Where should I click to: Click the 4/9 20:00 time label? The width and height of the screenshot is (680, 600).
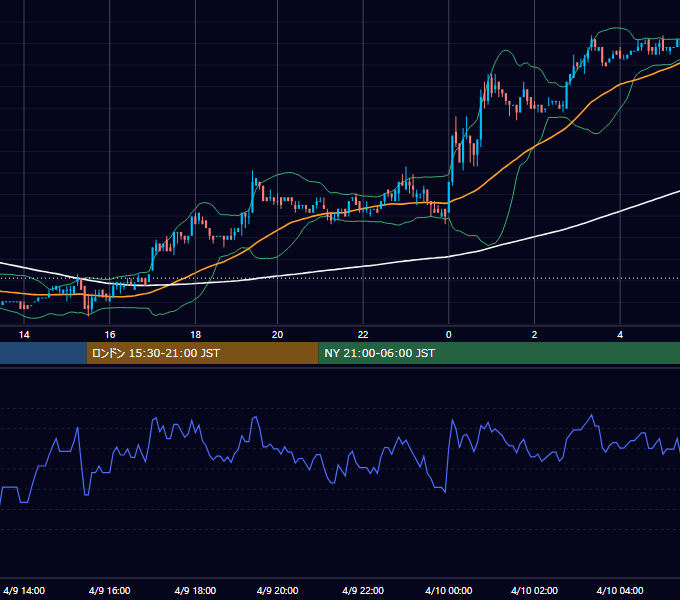click(277, 590)
